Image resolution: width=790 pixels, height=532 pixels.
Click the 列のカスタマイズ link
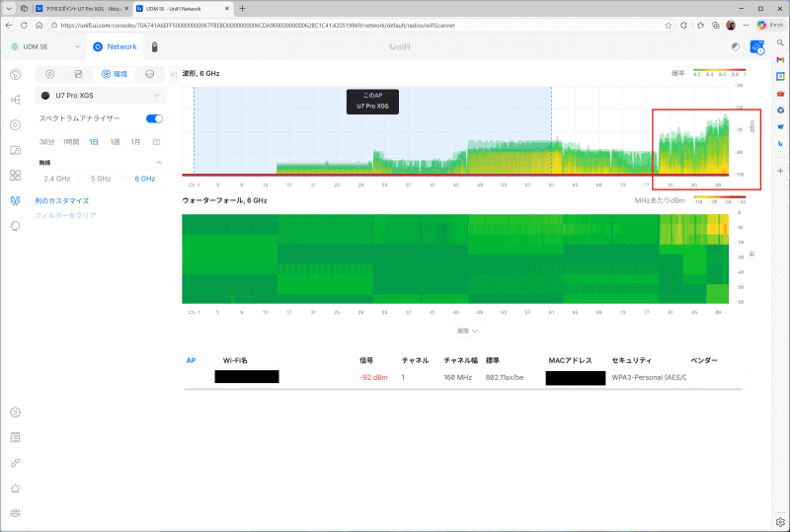[62, 200]
